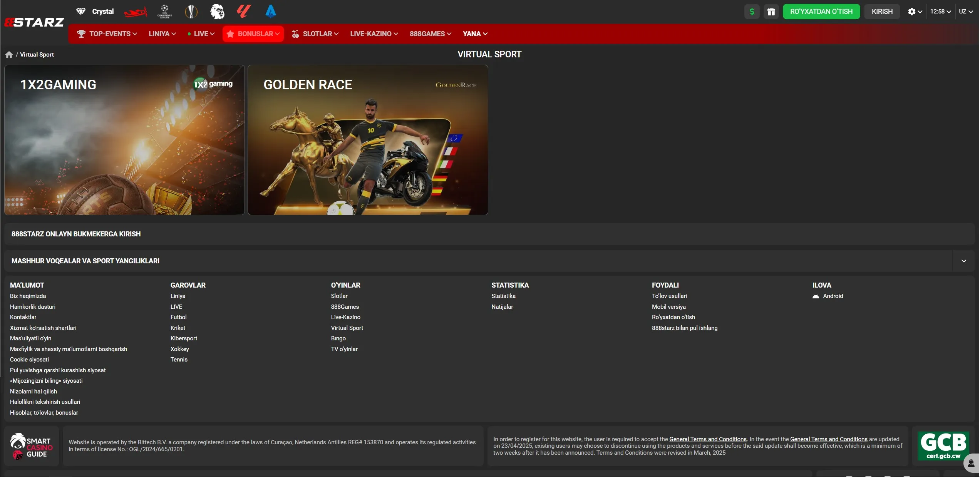The width and height of the screenshot is (980, 477).
Task: Open the GOLDEN RACE provider card
Action: coord(368,140)
